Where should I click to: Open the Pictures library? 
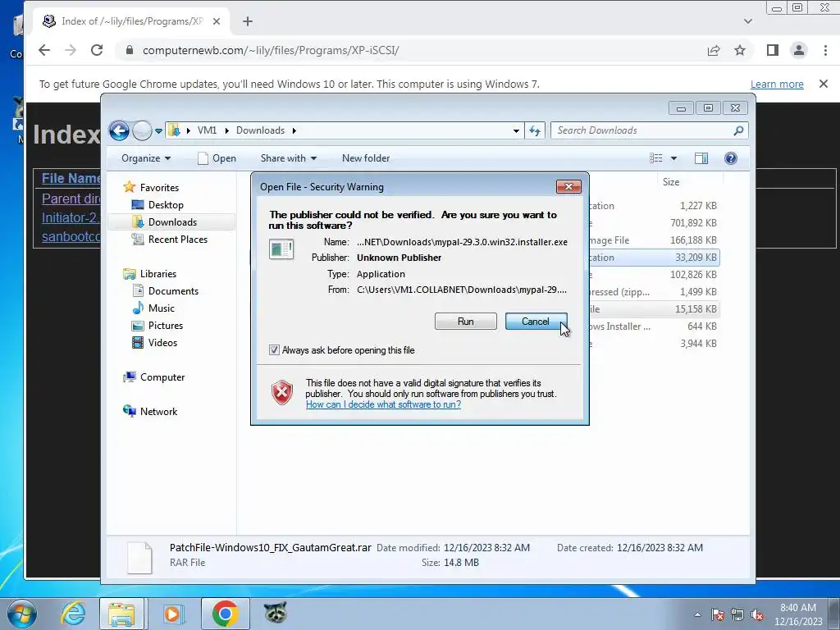[166, 325]
